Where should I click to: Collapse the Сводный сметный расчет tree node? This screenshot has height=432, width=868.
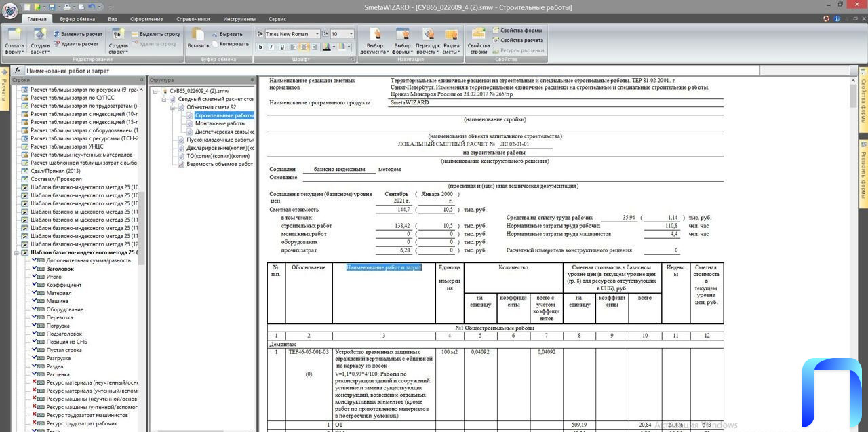[x=164, y=99]
